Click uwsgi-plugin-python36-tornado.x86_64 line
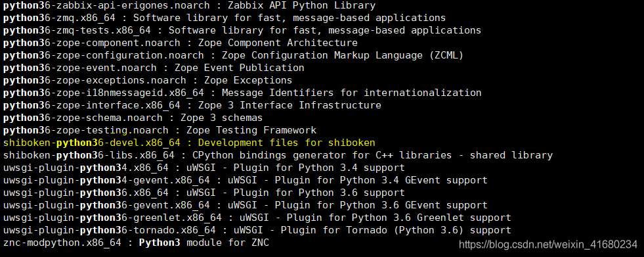 pyautogui.click(x=257, y=230)
